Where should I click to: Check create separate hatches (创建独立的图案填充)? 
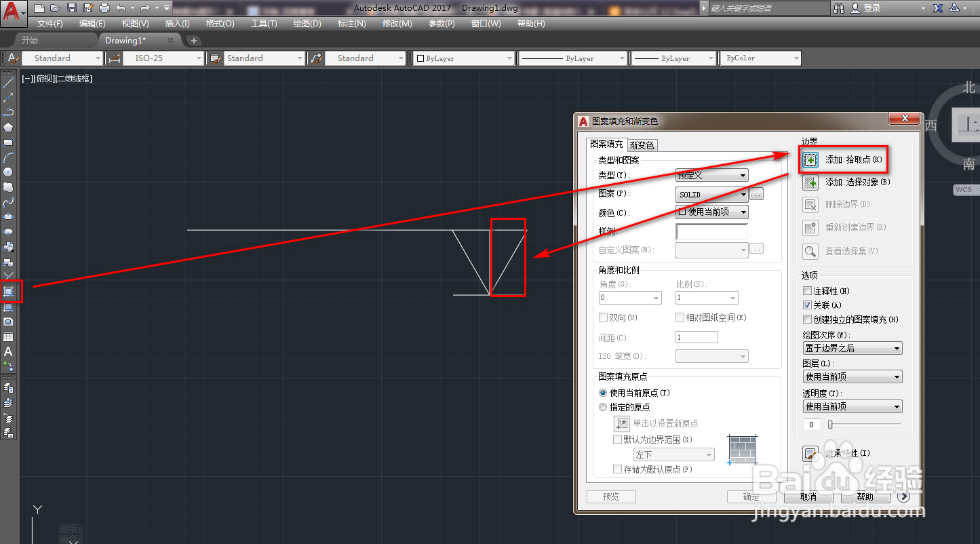tap(807, 319)
